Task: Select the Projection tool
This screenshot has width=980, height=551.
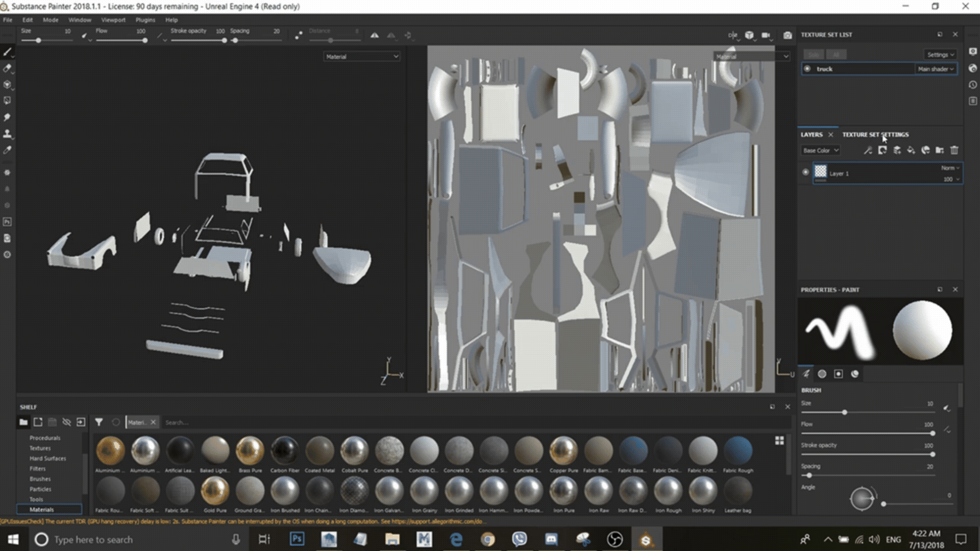Action: (7, 85)
